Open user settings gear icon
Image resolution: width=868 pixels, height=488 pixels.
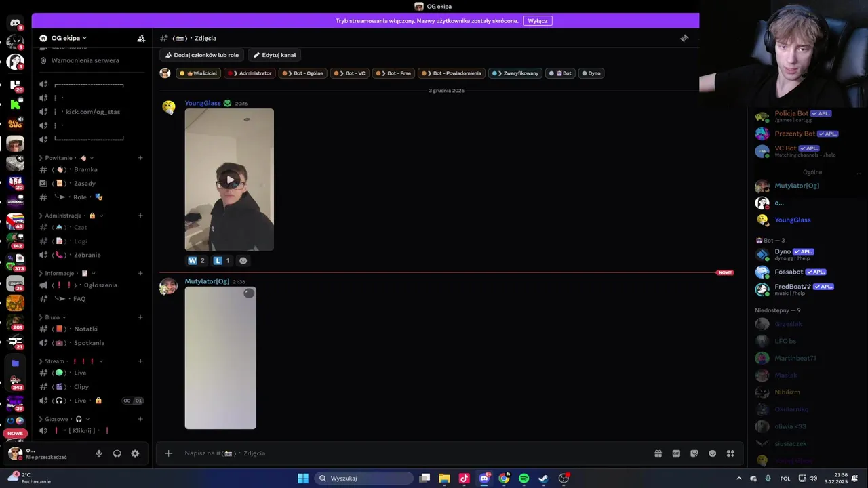pos(135,453)
